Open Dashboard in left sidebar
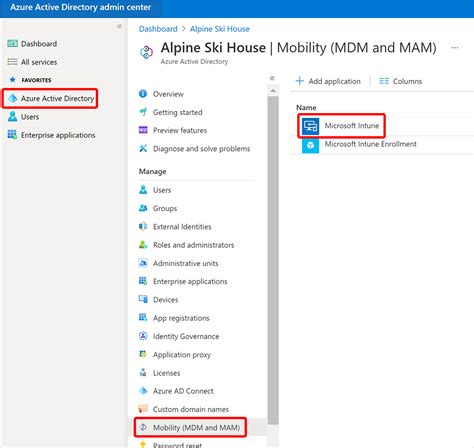Image resolution: width=474 pixels, height=448 pixels. tap(39, 44)
